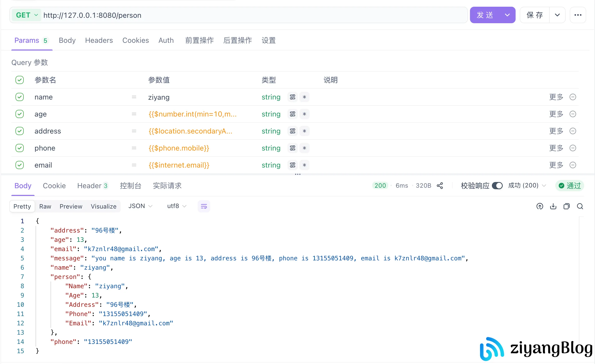Switch to the Headers request tab

click(x=99, y=40)
